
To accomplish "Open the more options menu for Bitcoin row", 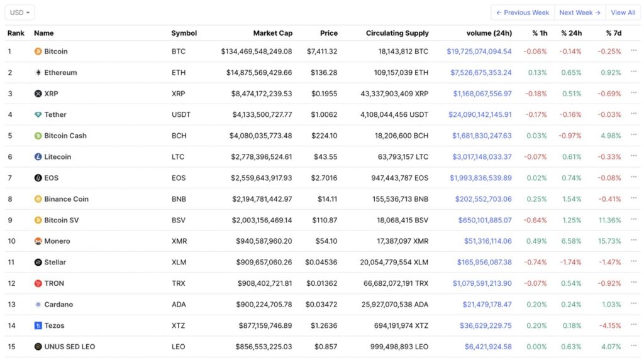I will (634, 50).
